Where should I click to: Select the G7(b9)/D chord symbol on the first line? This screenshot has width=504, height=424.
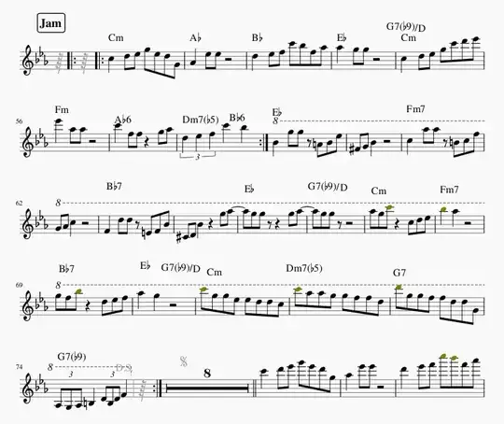pos(406,27)
